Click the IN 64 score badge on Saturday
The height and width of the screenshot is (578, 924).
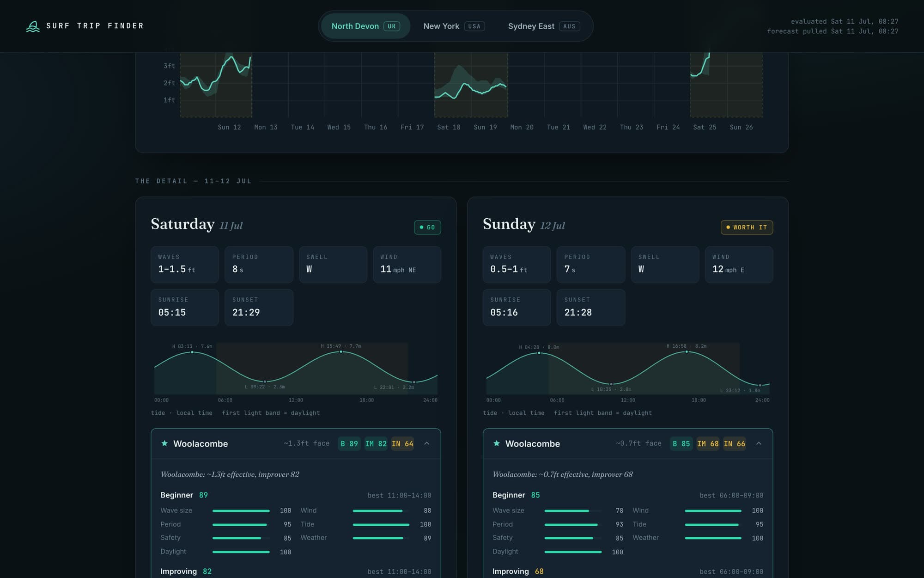tap(402, 444)
